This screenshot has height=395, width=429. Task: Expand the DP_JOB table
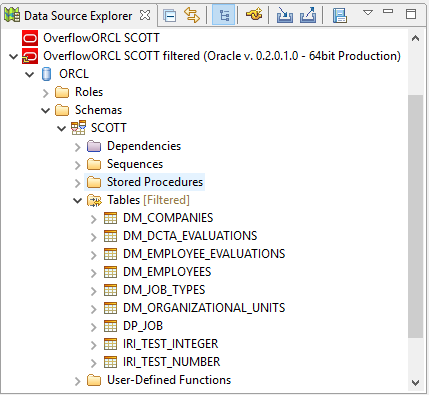pyautogui.click(x=94, y=327)
